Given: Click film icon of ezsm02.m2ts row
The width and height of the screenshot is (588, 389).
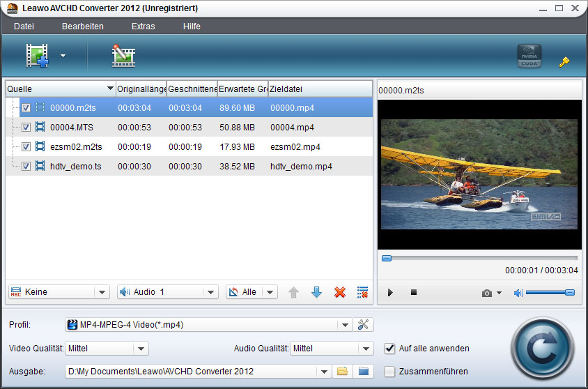Looking at the screenshot, I should pyautogui.click(x=40, y=146).
